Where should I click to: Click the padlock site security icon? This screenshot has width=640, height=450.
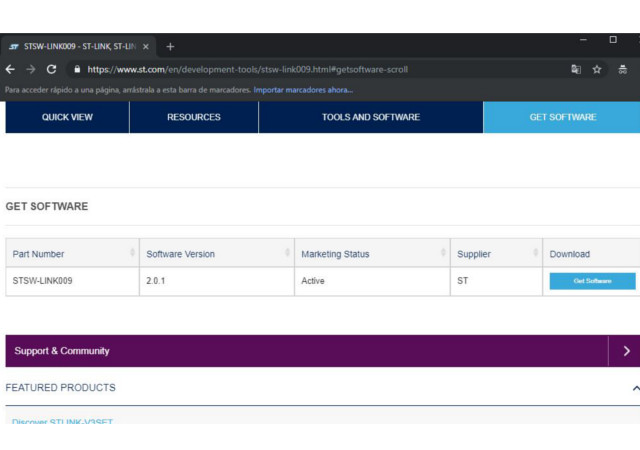pos(77,69)
